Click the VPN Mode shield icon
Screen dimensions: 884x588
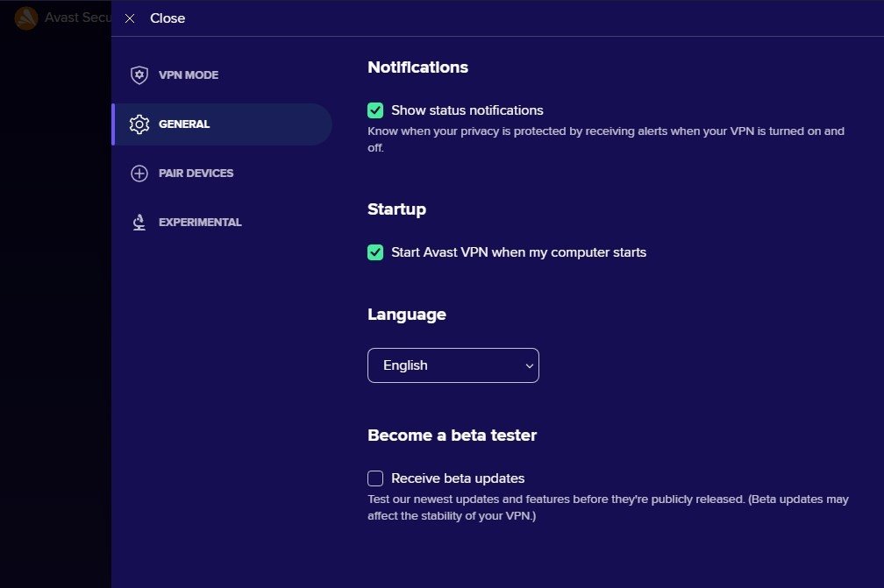pos(139,74)
